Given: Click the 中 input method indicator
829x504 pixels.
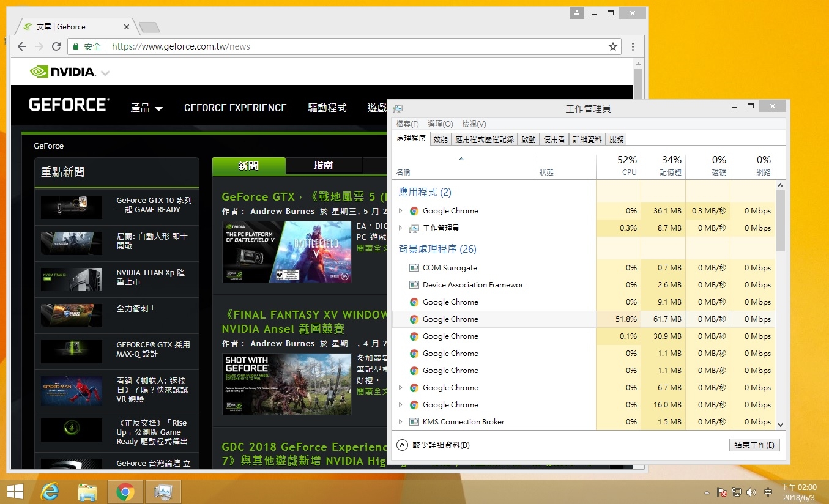Looking at the screenshot, I should click(768, 492).
